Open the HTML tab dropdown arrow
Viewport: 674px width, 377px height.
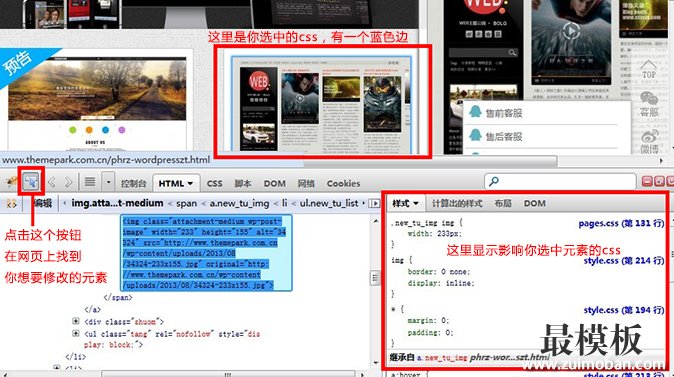coord(190,184)
